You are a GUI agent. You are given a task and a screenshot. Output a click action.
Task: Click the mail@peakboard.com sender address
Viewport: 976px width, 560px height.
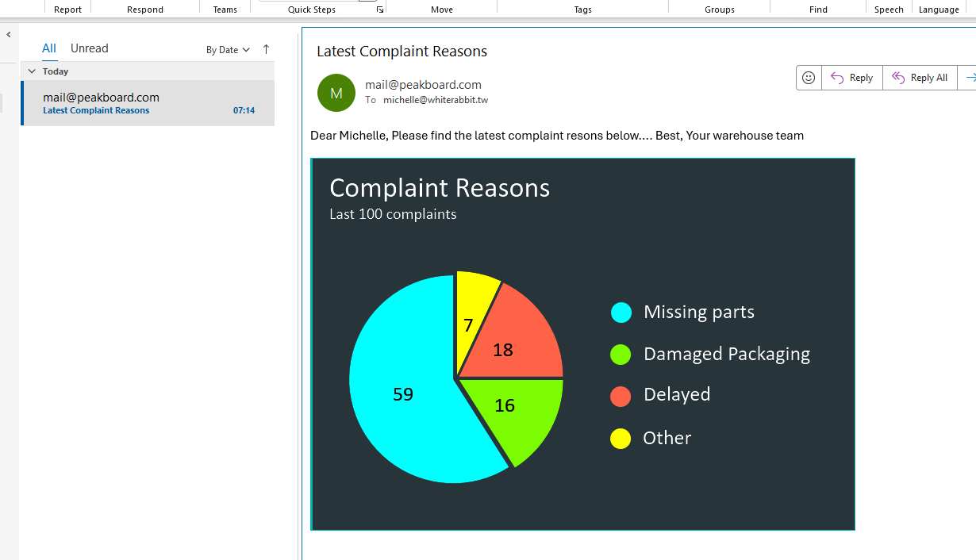click(423, 83)
